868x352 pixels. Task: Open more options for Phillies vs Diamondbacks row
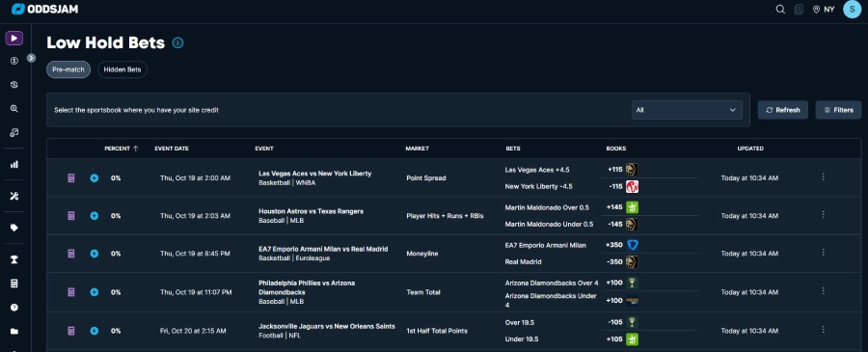[823, 290]
